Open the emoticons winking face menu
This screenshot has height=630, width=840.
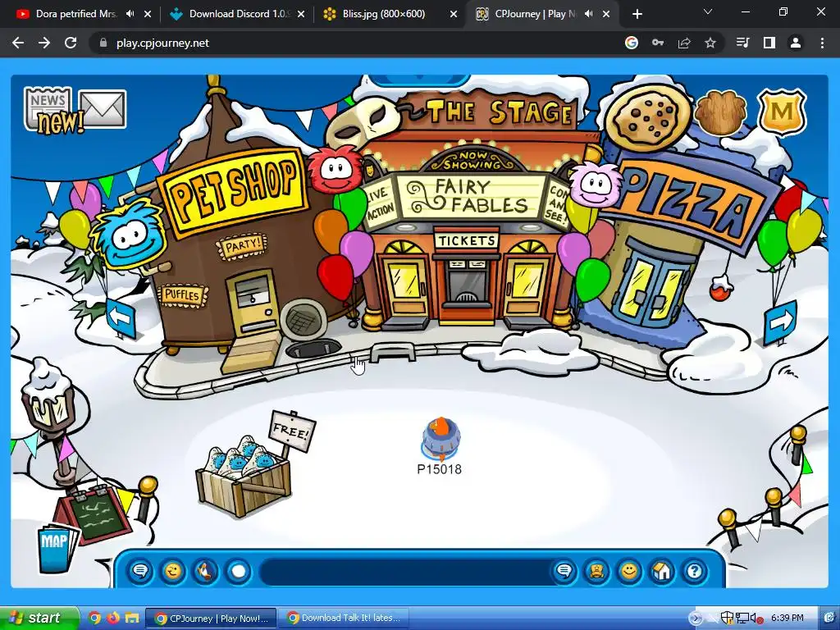[x=172, y=571]
